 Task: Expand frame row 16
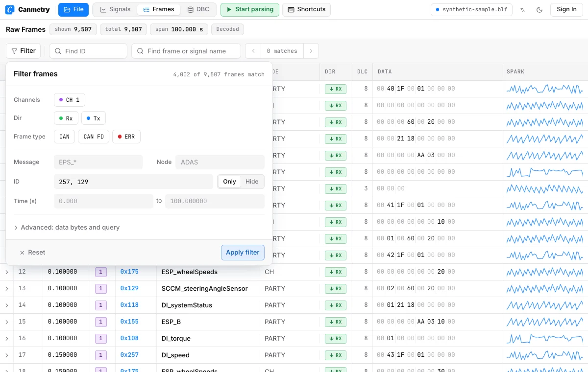click(x=6, y=339)
